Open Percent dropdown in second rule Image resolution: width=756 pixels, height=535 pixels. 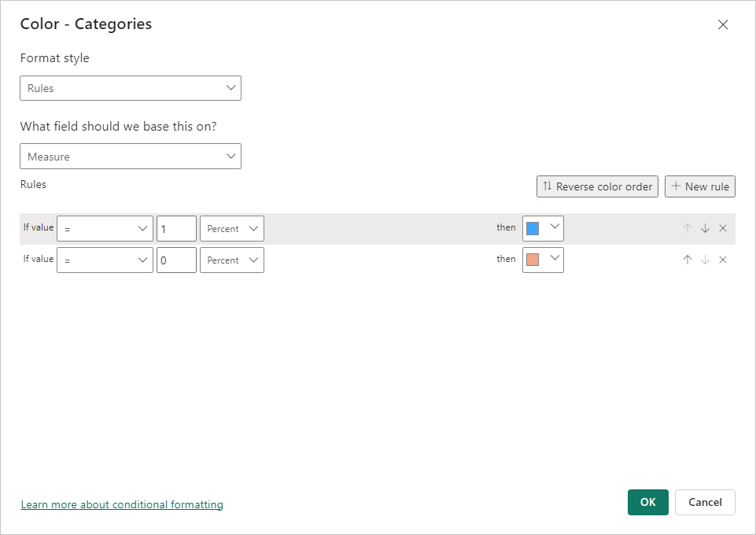(232, 260)
